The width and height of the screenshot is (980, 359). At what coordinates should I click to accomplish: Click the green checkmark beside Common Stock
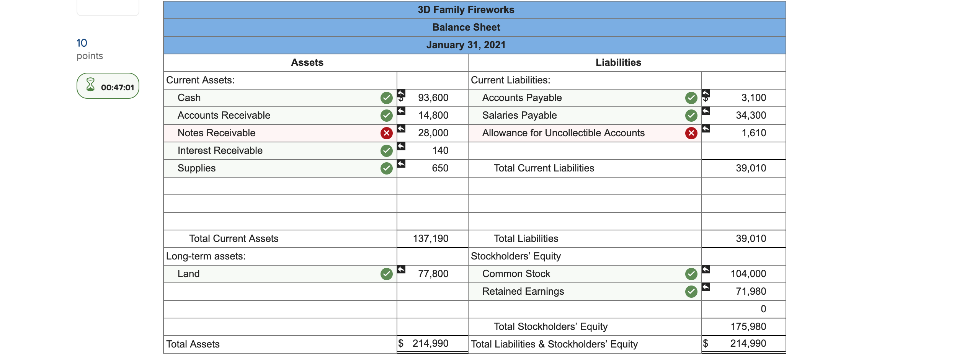691,274
